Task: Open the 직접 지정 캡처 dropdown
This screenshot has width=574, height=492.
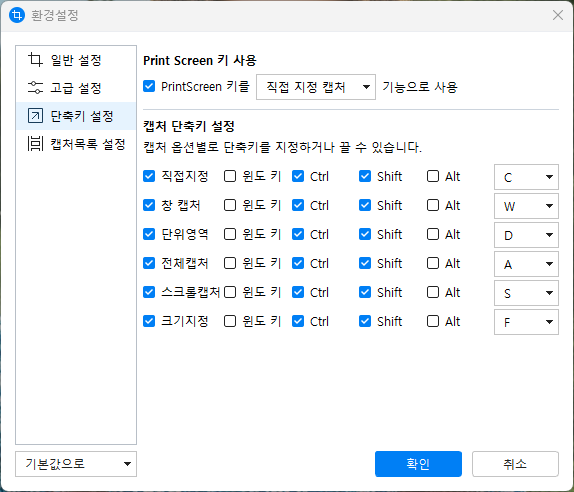Action: [x=316, y=87]
